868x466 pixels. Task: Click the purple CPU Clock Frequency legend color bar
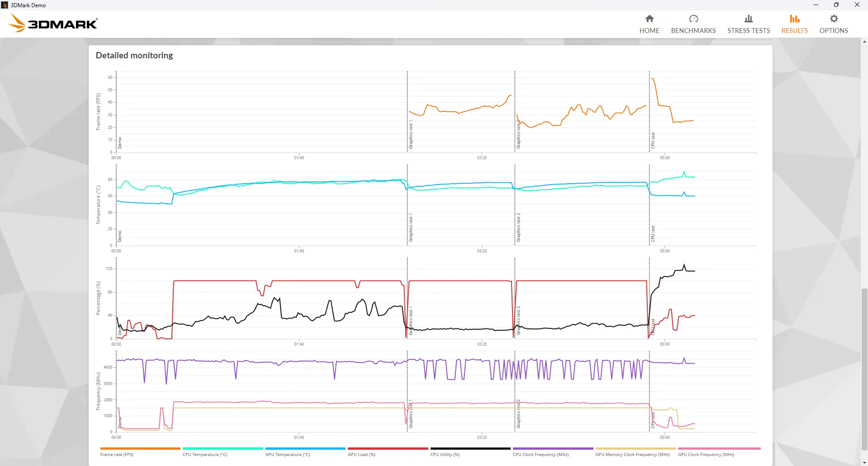pyautogui.click(x=553, y=448)
